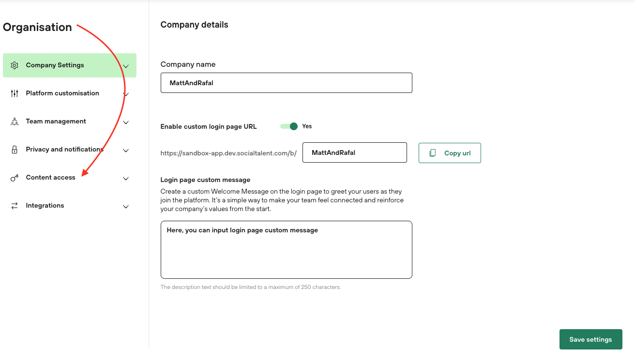The width and height of the screenshot is (635, 364).
Task: Click the Team management people icon
Action: point(15,121)
